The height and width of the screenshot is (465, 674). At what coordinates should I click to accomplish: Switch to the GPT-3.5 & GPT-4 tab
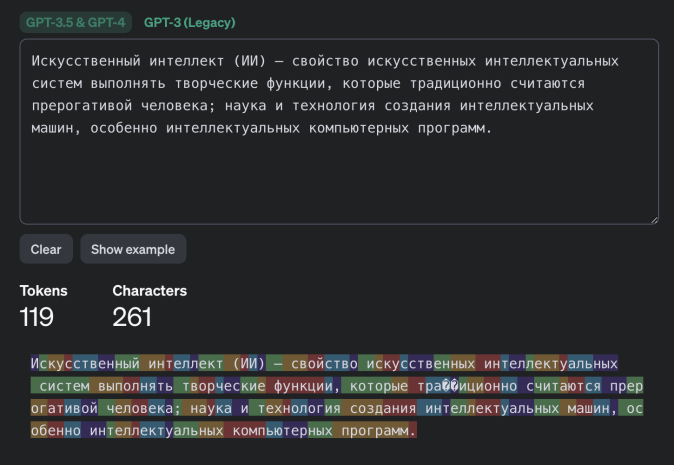(x=76, y=22)
